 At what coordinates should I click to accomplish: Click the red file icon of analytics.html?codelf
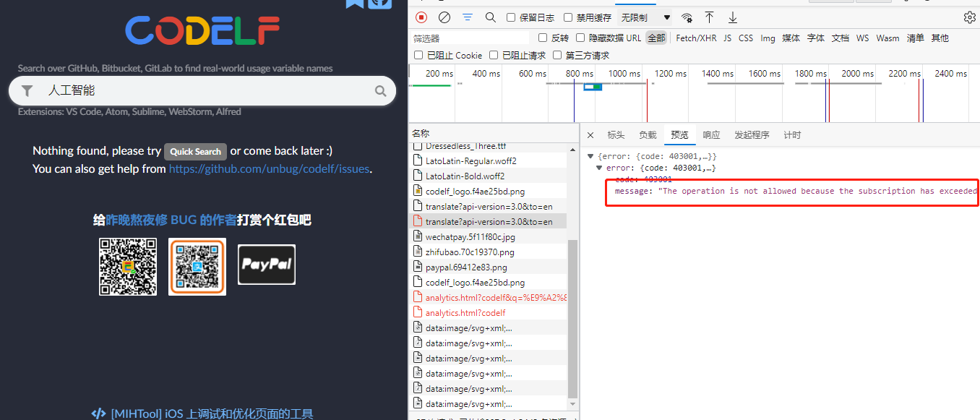point(418,312)
